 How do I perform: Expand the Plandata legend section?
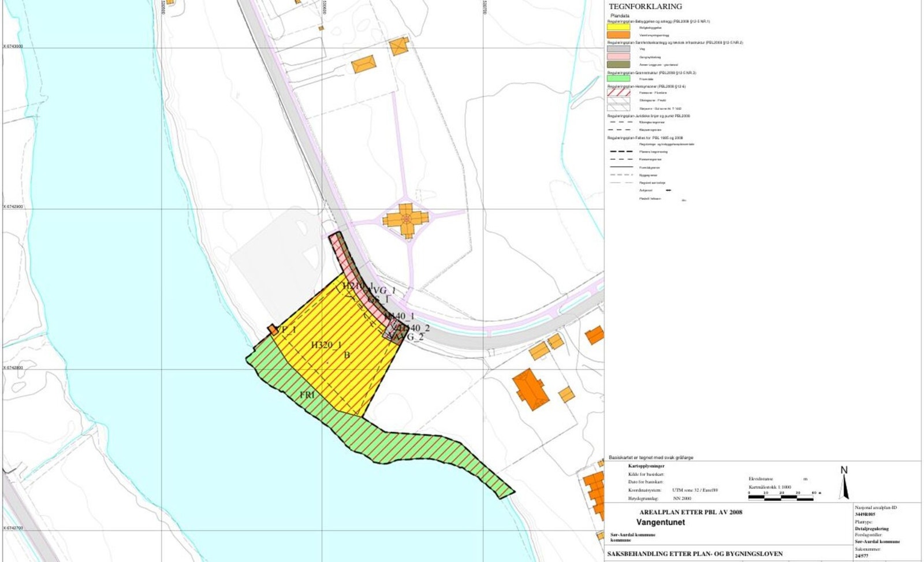click(620, 16)
